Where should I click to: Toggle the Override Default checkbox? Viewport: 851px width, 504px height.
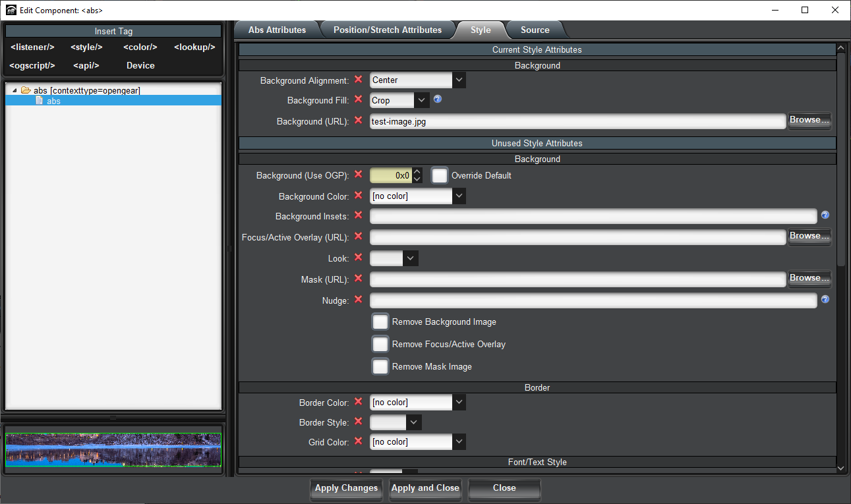(x=440, y=176)
